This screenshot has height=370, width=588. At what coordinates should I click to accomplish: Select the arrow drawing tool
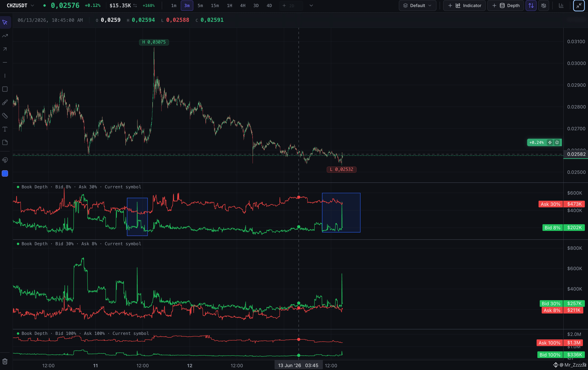point(5,49)
